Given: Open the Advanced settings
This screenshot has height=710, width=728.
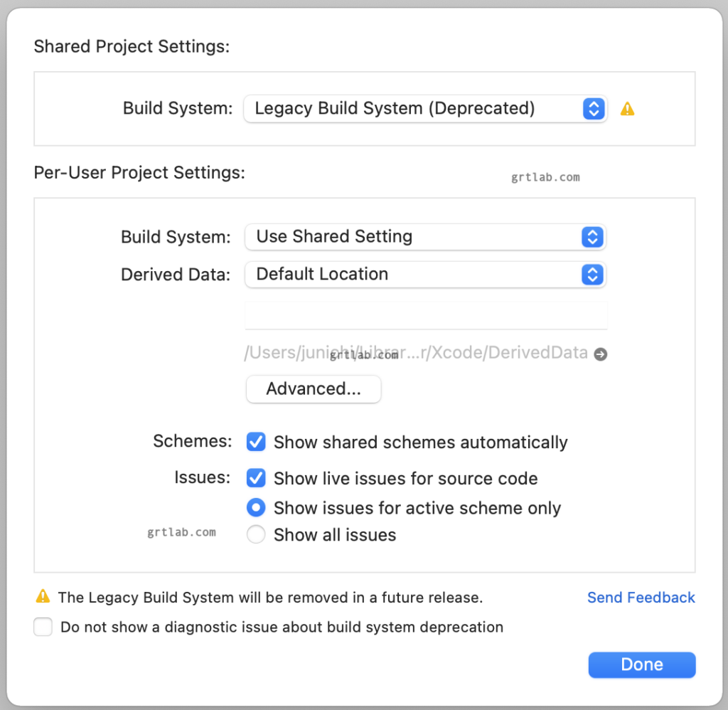Looking at the screenshot, I should (x=314, y=389).
